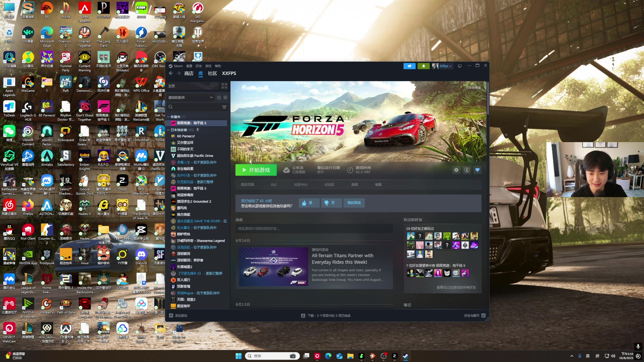Start Forza Horizon 5 with 开始游戏
Screen dimensions: 644x362
256,170
